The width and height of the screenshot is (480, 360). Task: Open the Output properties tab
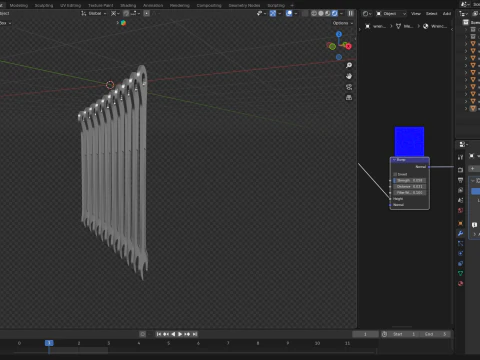460,180
